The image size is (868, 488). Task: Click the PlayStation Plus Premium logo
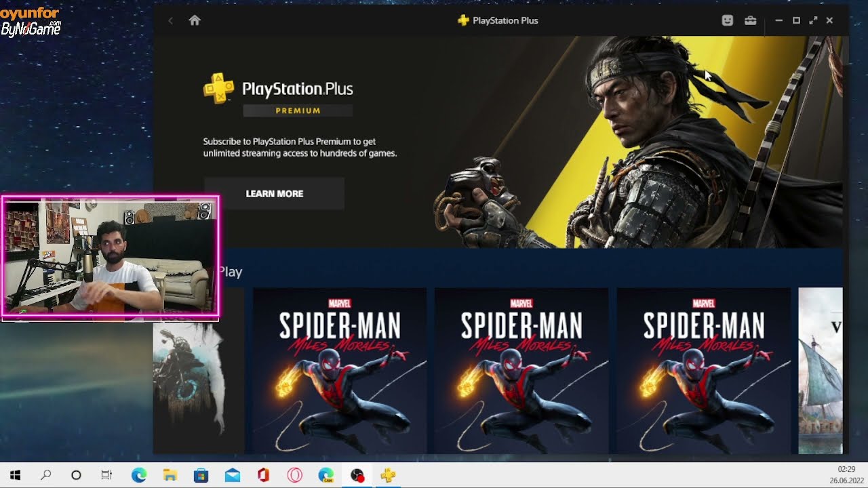click(278, 95)
